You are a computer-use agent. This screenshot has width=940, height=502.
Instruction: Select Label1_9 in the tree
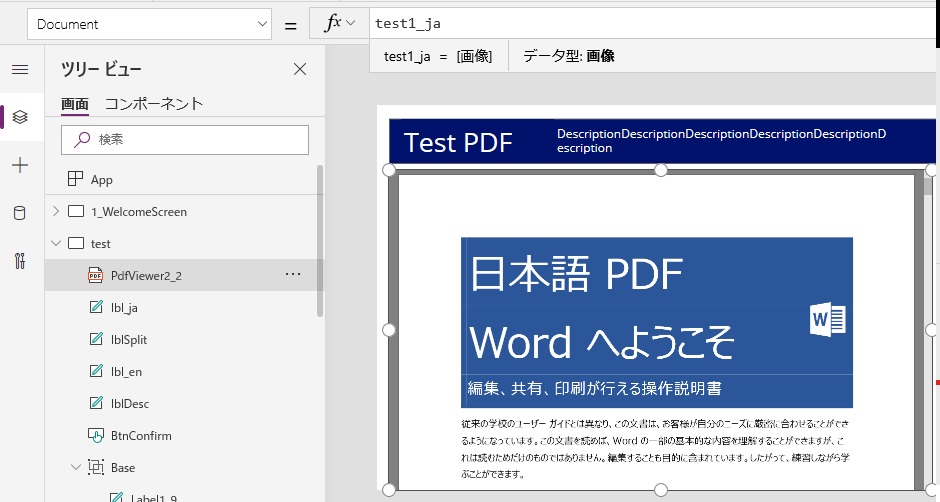(153, 497)
